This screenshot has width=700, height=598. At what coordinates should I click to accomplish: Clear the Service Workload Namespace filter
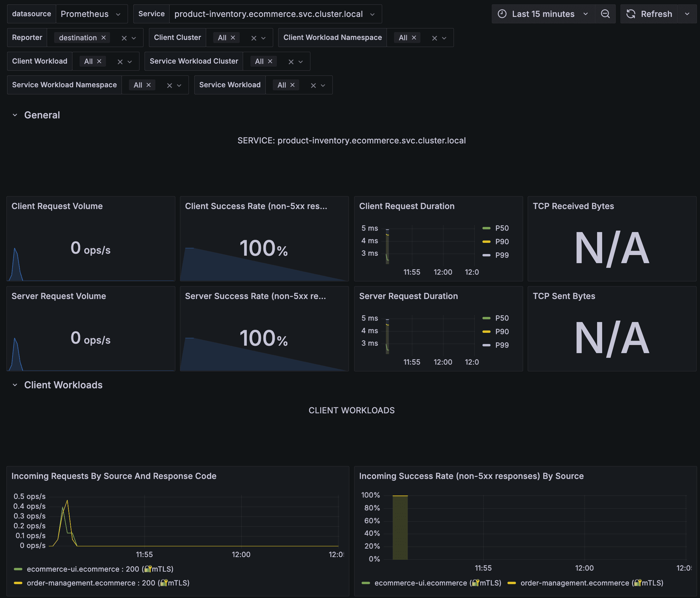point(170,85)
